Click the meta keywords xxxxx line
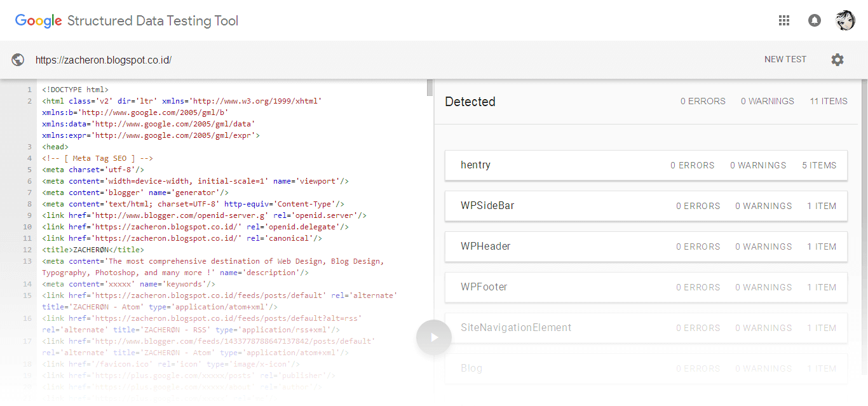868x406 pixels. click(129, 284)
